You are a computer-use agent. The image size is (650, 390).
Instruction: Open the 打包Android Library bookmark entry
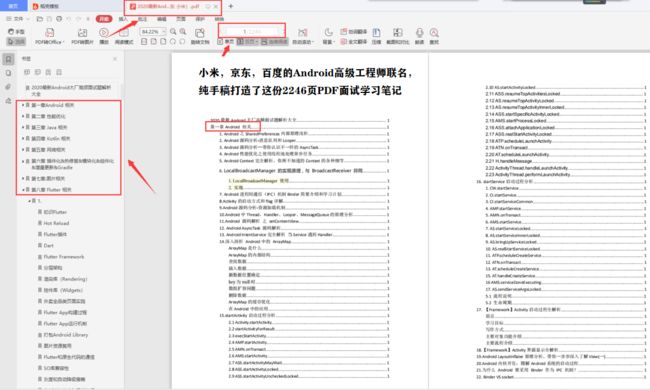pyautogui.click(x=66, y=334)
